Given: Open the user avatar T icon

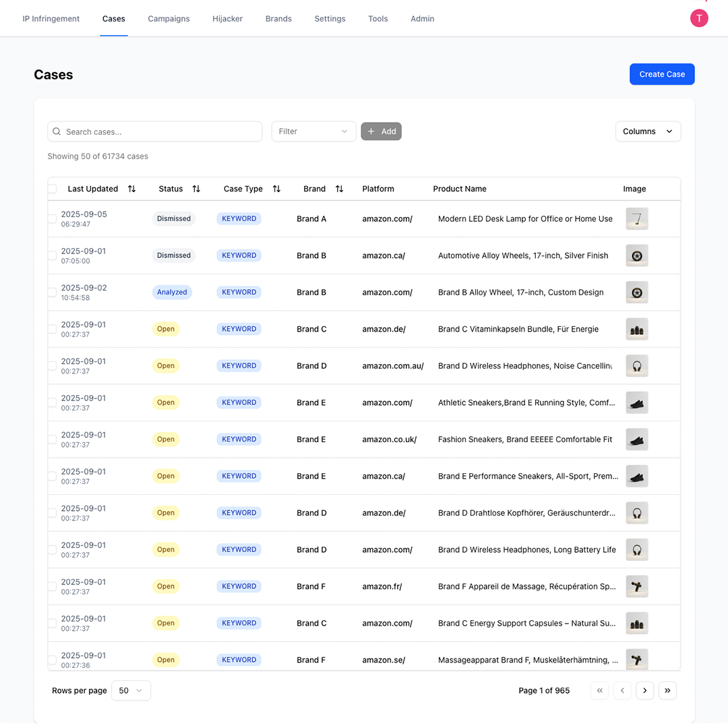Looking at the screenshot, I should (699, 18).
